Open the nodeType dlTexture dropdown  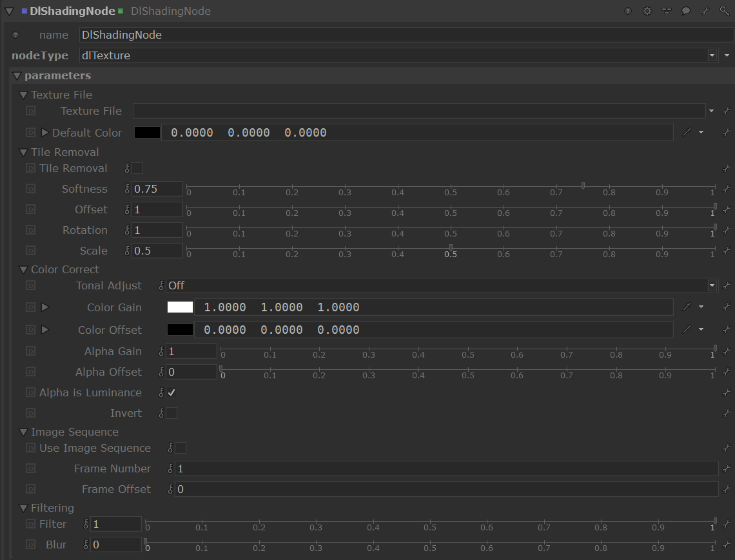[712, 55]
